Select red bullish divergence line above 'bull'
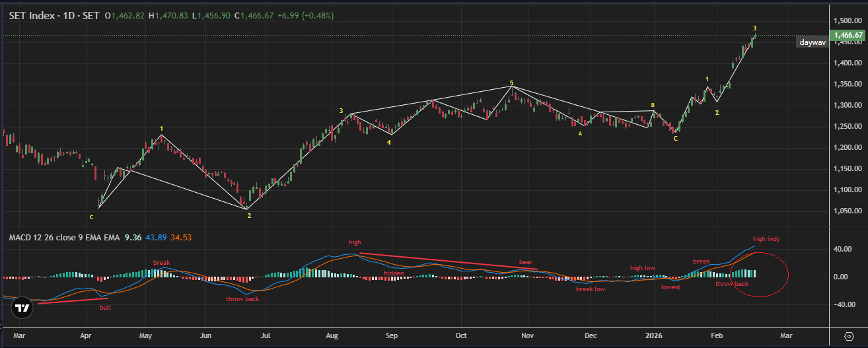Image resolution: width=868 pixels, height=348 pixels. pos(73,301)
